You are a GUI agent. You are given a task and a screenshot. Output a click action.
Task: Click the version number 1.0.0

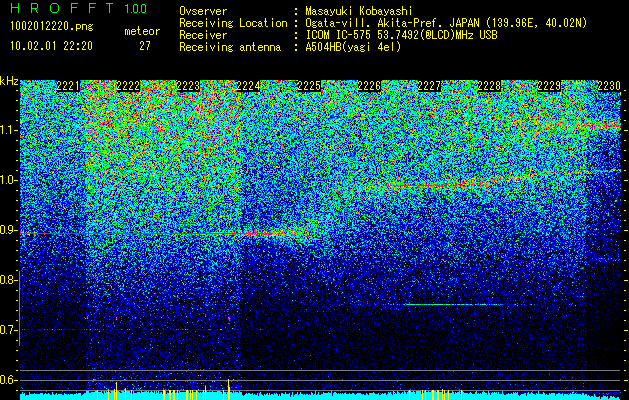pos(136,9)
